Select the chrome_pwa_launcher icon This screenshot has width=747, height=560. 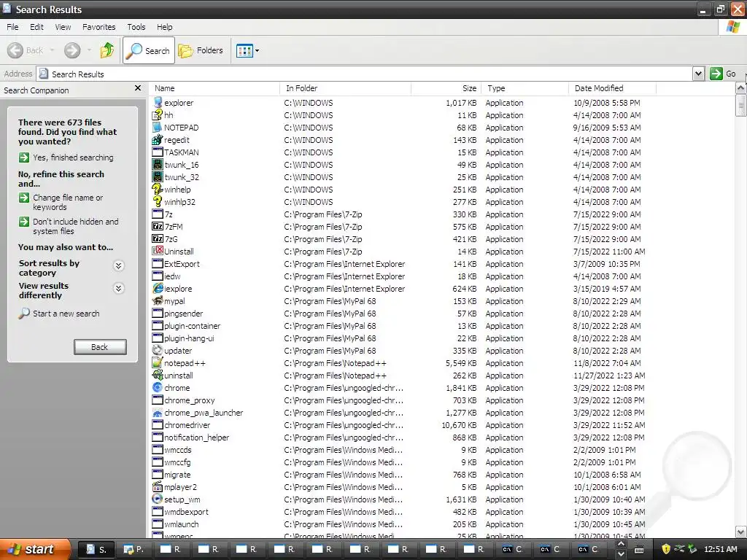(x=158, y=413)
